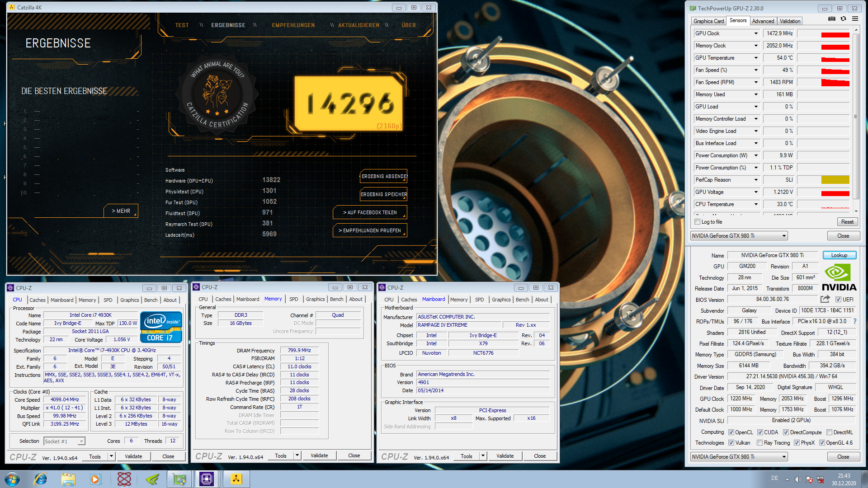Click the Bus Interface question mark
Screen dimensions: 868x488
pyautogui.click(x=855, y=321)
